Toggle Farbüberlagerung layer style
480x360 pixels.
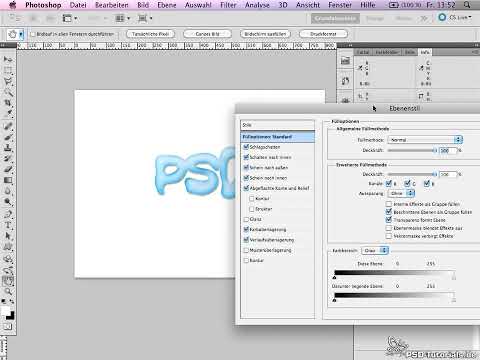pos(246,229)
